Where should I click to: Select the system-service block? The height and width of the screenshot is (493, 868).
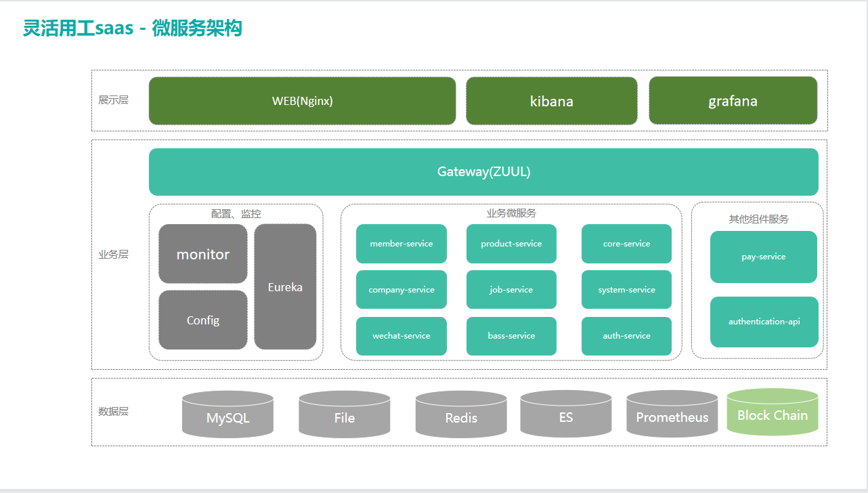[x=626, y=290]
